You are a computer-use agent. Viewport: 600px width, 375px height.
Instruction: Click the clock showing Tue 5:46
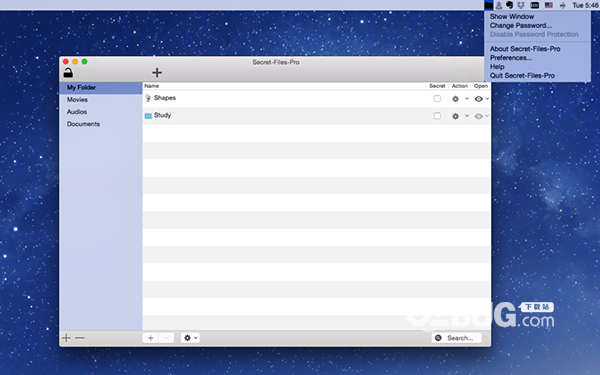pyautogui.click(x=585, y=5)
